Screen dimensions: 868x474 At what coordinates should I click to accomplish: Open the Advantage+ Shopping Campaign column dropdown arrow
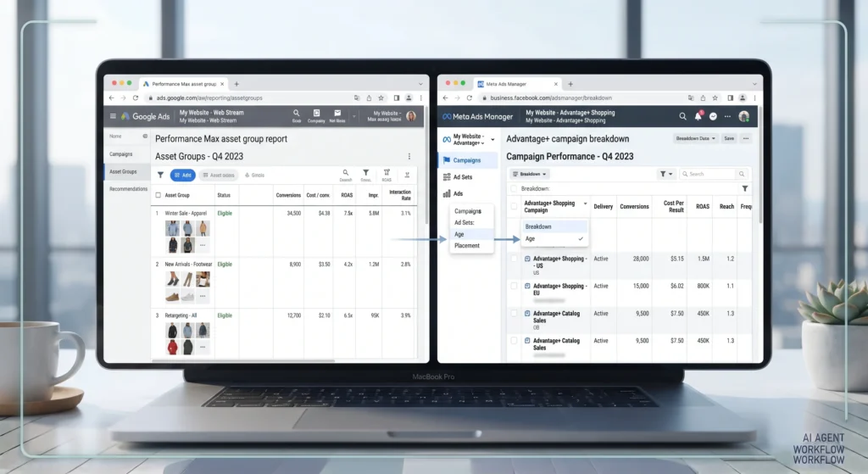[585, 204]
